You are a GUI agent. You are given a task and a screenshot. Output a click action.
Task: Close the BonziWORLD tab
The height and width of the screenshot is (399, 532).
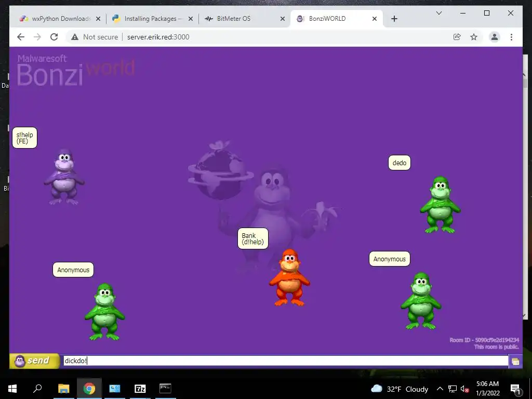click(x=375, y=19)
